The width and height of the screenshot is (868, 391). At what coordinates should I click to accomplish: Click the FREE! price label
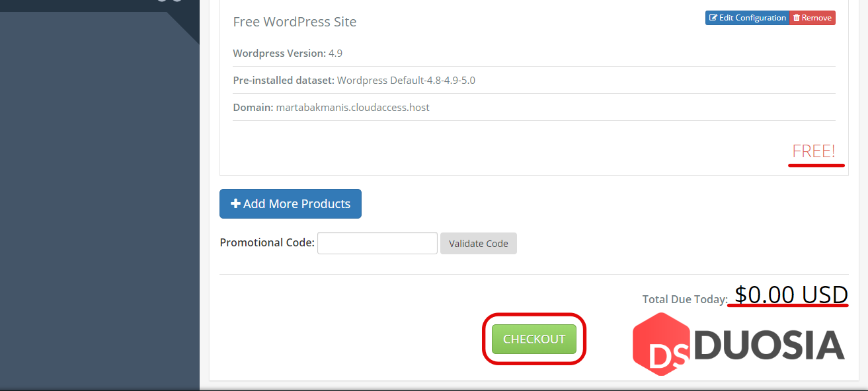click(x=814, y=151)
